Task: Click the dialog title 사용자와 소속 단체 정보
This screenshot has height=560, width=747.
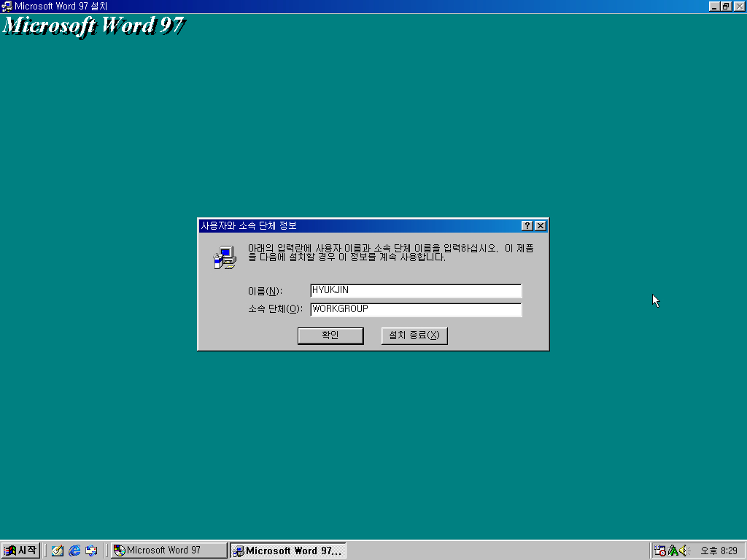Action: (x=249, y=226)
